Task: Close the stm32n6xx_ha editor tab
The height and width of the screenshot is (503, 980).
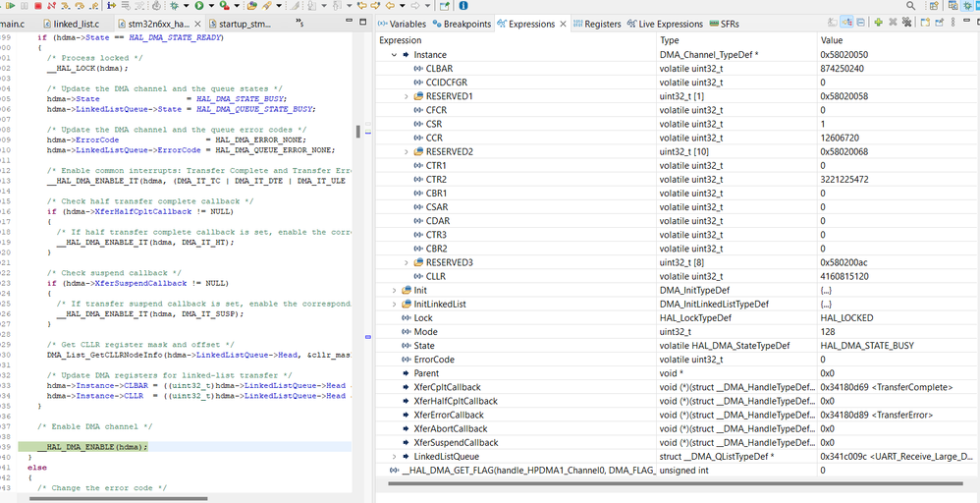Action: (197, 25)
